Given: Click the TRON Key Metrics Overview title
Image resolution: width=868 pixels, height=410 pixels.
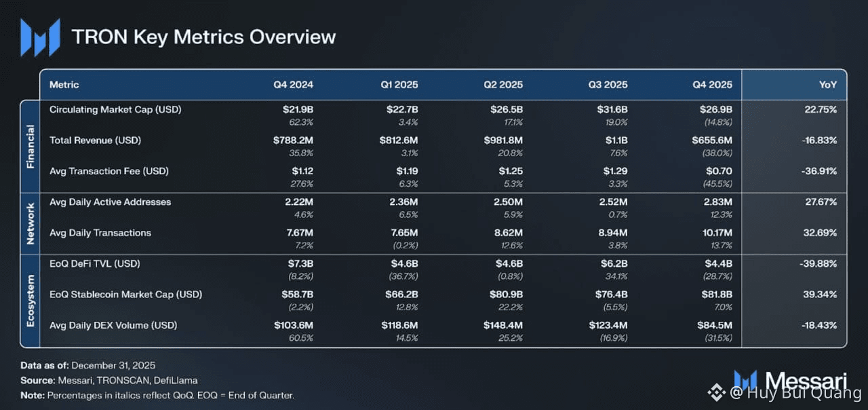Looking at the screenshot, I should coord(203,37).
